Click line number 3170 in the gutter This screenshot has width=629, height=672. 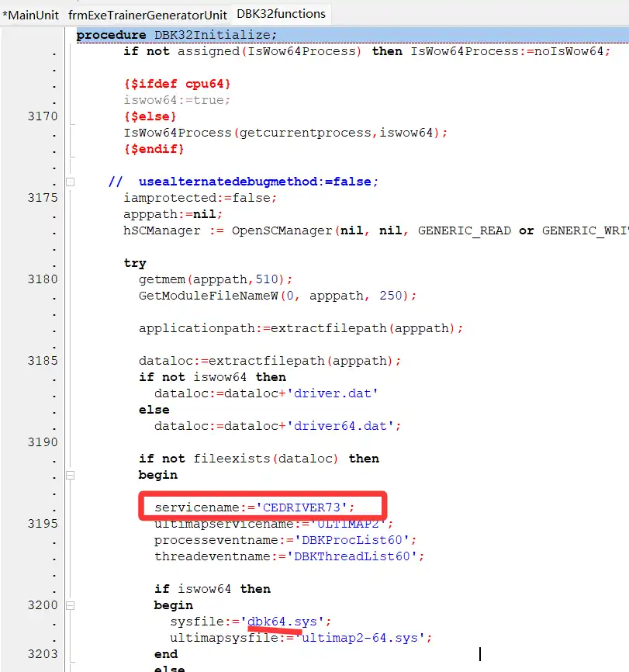tap(43, 116)
